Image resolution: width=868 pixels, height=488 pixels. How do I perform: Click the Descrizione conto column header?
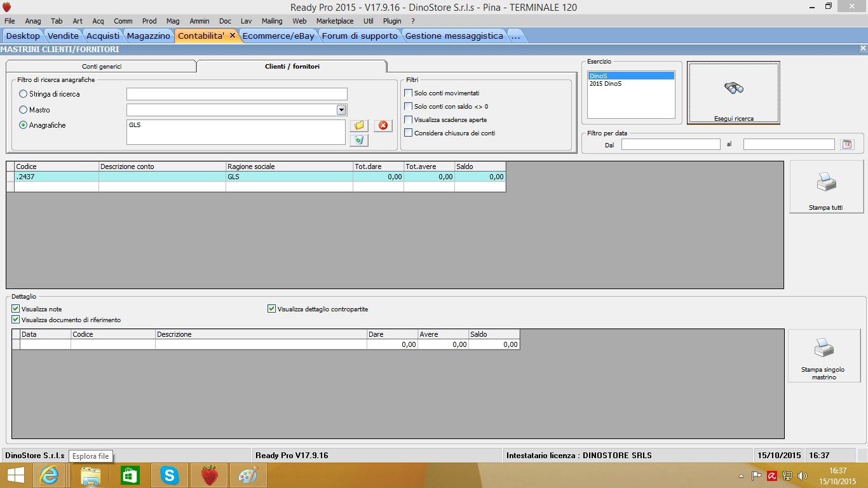pos(162,166)
